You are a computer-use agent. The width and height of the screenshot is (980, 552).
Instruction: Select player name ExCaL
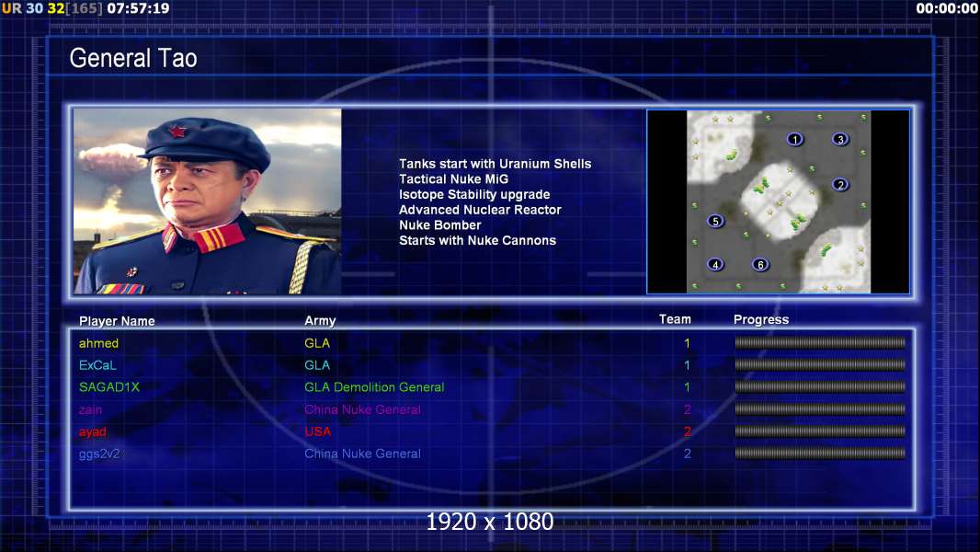(x=97, y=365)
